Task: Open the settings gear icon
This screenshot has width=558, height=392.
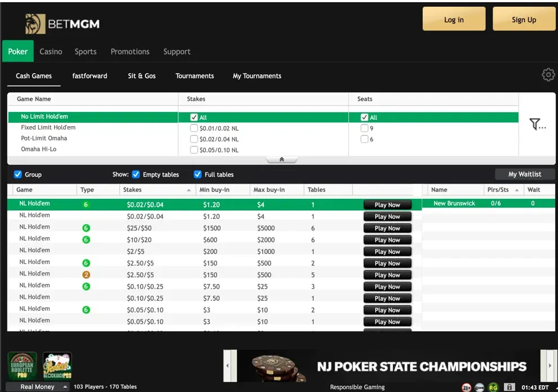Action: coord(548,75)
